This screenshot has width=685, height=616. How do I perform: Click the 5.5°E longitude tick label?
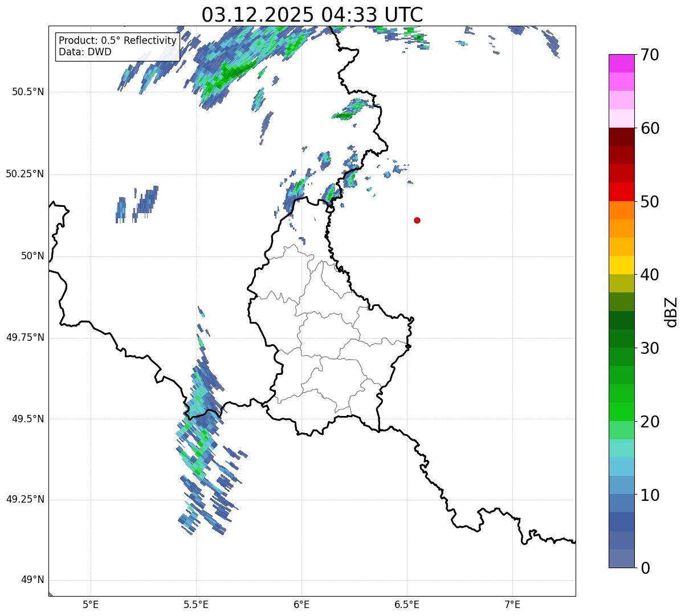(x=196, y=604)
